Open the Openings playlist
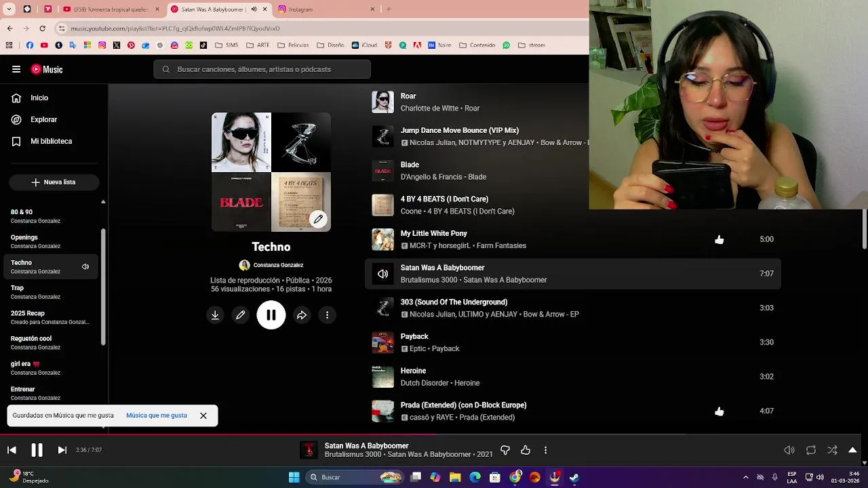 tap(52, 241)
